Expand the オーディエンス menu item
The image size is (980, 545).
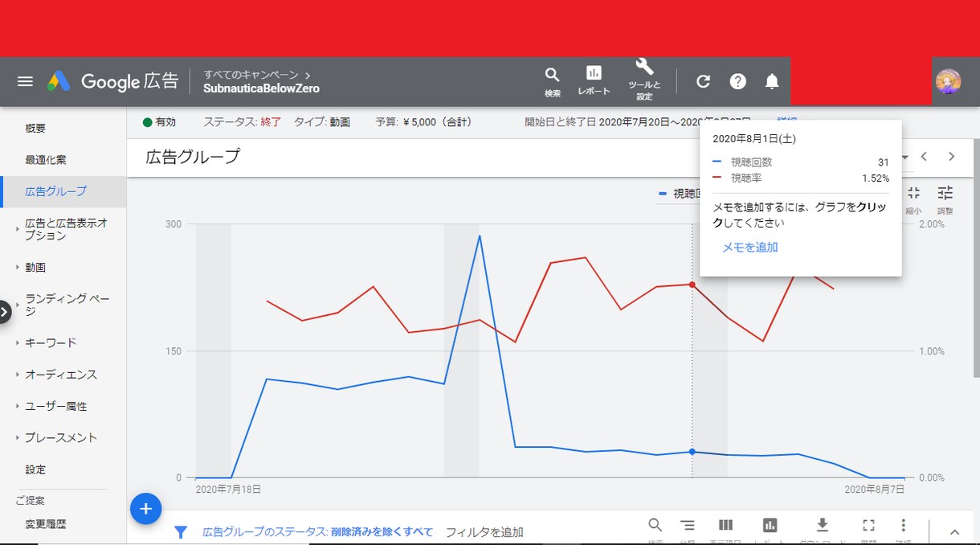click(61, 375)
